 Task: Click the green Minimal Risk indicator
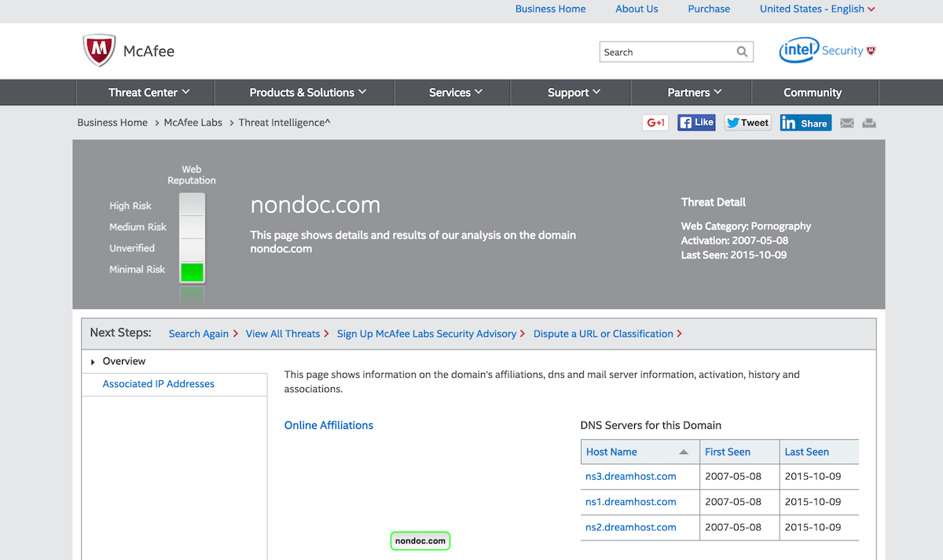tap(192, 273)
